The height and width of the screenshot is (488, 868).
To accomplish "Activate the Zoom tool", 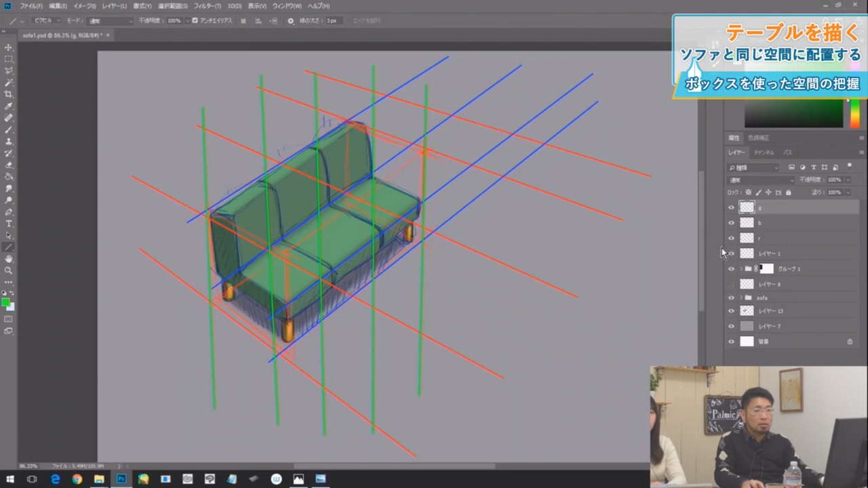I will [9, 270].
